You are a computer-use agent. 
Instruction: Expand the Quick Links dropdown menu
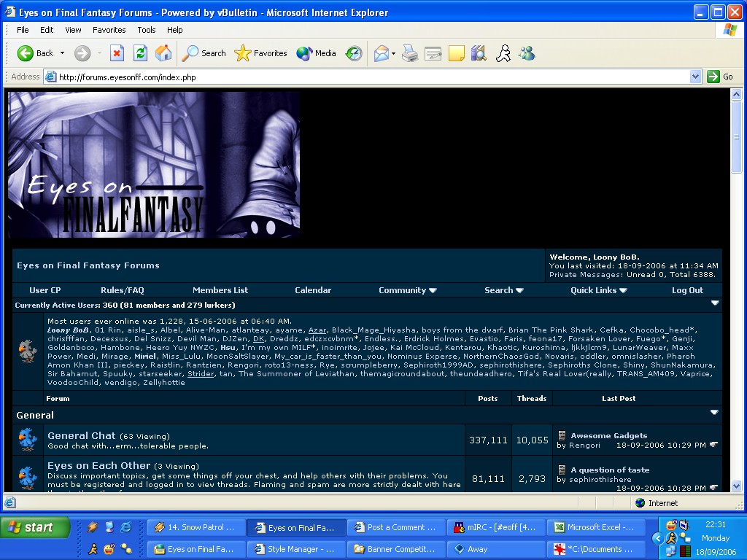tap(599, 290)
